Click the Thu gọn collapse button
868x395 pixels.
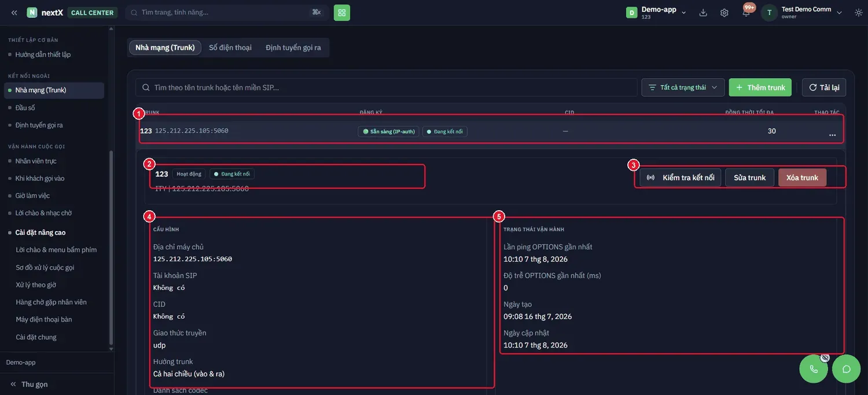tap(29, 384)
